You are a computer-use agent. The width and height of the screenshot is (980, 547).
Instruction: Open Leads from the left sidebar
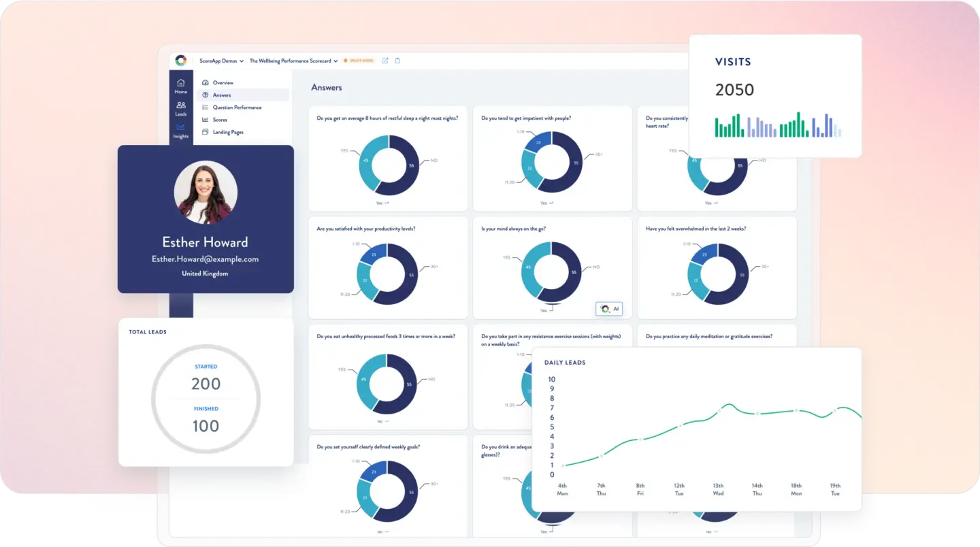coord(180,106)
